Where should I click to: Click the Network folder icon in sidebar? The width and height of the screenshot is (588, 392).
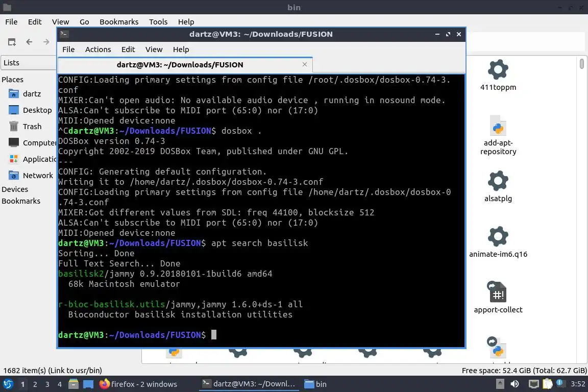coord(13,175)
